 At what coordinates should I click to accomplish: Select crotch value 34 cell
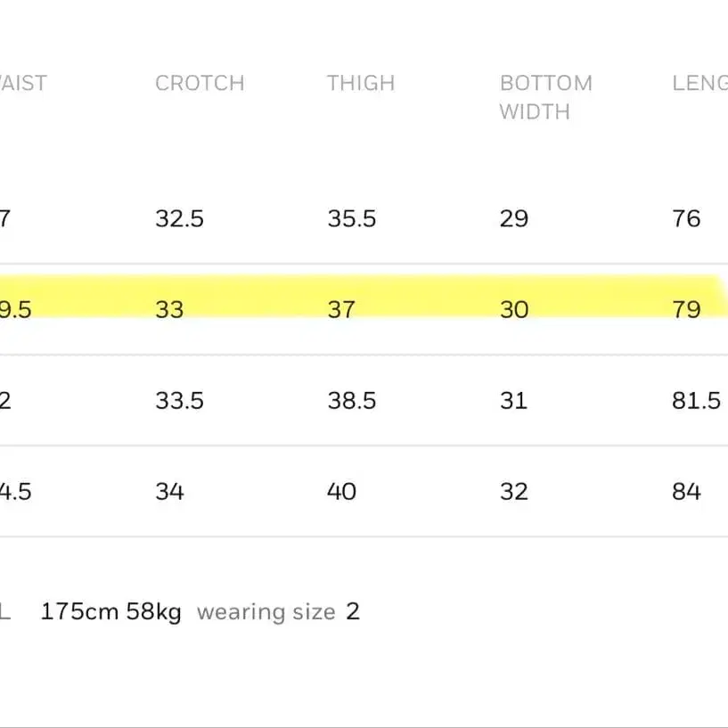[x=170, y=492]
